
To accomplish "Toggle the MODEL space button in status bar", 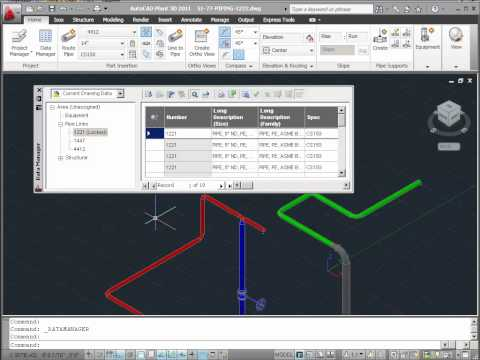I will [284, 354].
